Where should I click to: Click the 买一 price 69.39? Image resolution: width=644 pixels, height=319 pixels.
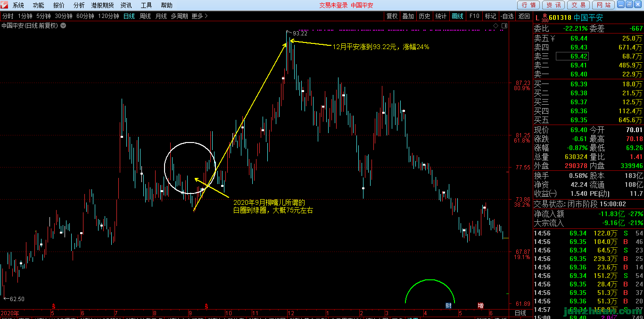[x=579, y=84]
